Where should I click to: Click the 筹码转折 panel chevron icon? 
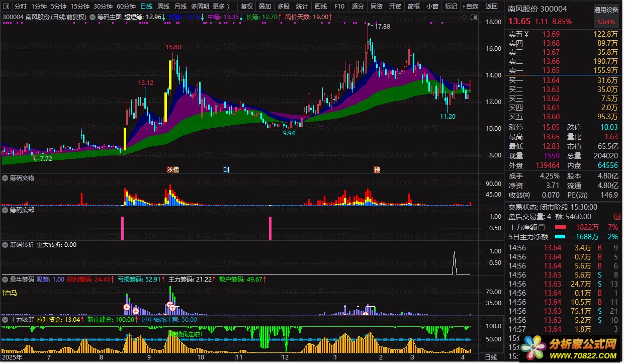pos(5,245)
